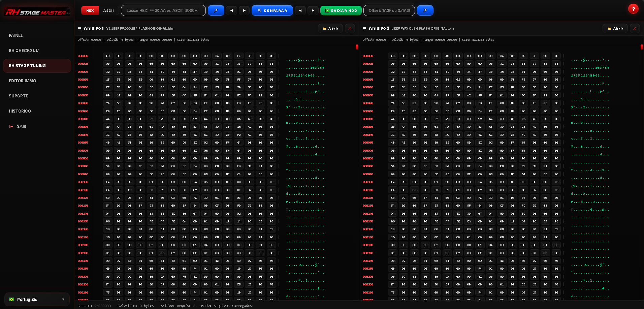Open Arquivo 2 hamburger menu icon
The width and height of the screenshot is (644, 309).
pyautogui.click(x=364, y=29)
